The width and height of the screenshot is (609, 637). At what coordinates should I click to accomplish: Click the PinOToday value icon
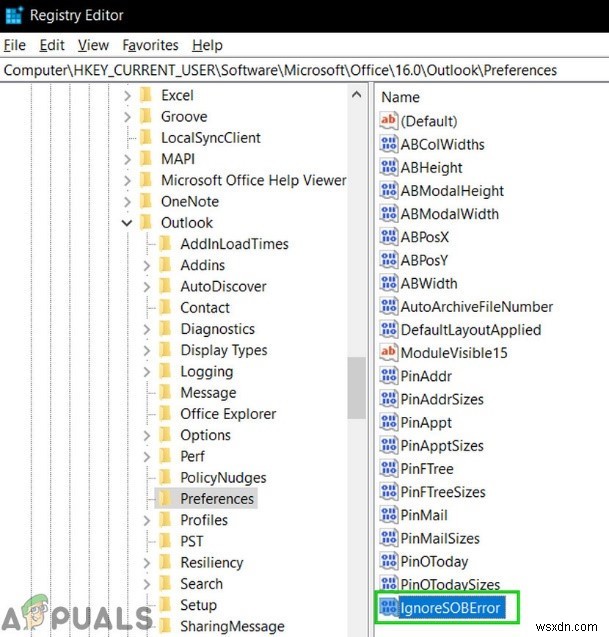pyautogui.click(x=389, y=561)
